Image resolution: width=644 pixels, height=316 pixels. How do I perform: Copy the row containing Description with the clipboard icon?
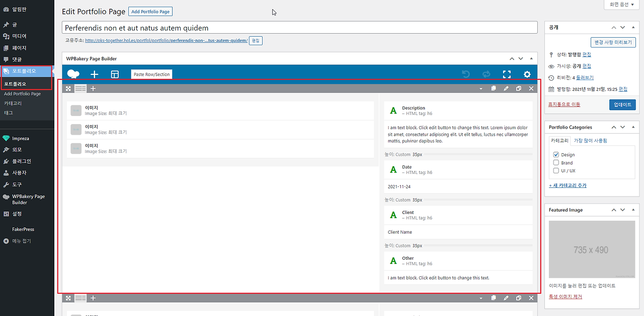(x=494, y=88)
